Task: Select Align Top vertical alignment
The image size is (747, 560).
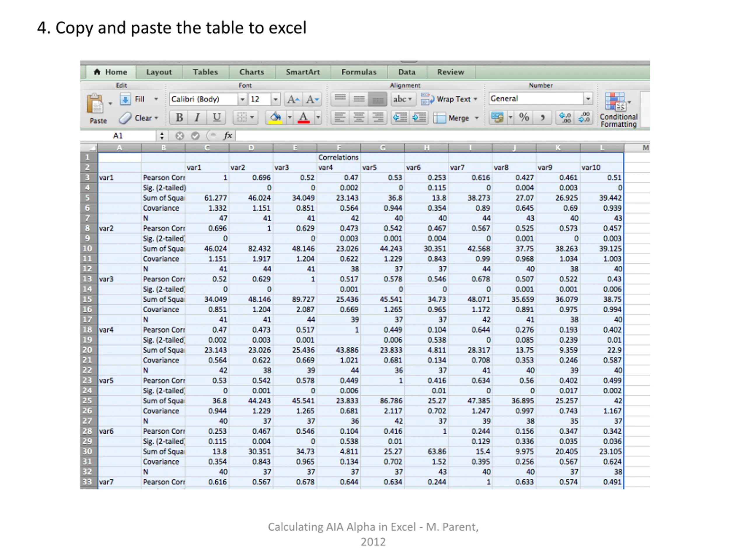Action: [340, 99]
